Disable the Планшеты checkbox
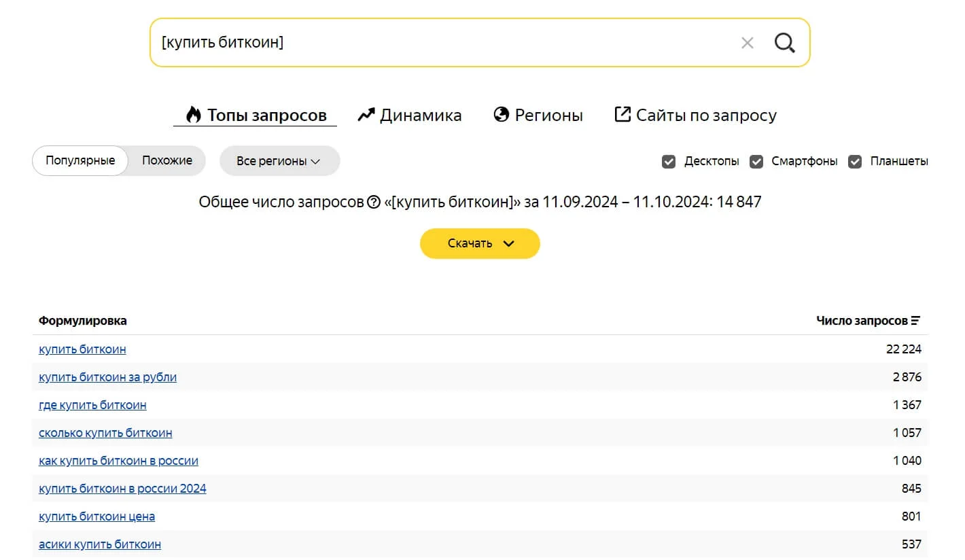The image size is (965, 560). (x=855, y=162)
